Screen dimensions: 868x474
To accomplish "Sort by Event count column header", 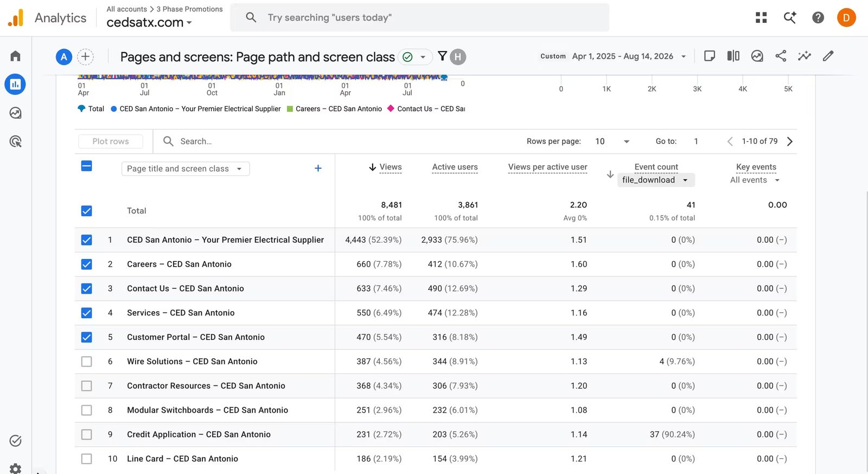I will (656, 167).
